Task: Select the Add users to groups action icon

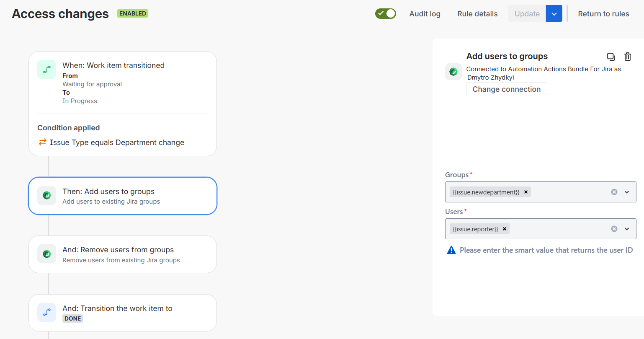Action: point(46,195)
